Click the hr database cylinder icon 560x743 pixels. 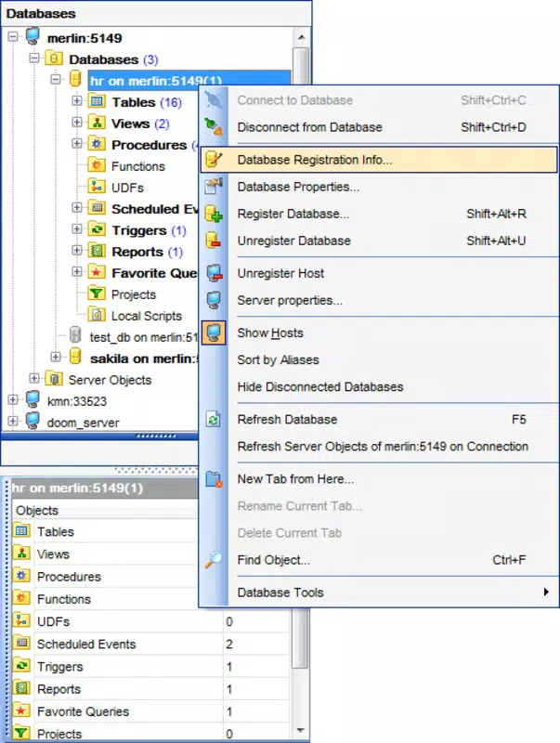coord(75,79)
